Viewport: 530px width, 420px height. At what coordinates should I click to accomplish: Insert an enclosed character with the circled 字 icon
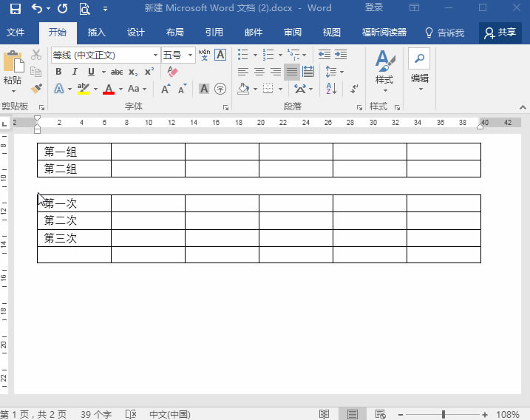coord(220,89)
